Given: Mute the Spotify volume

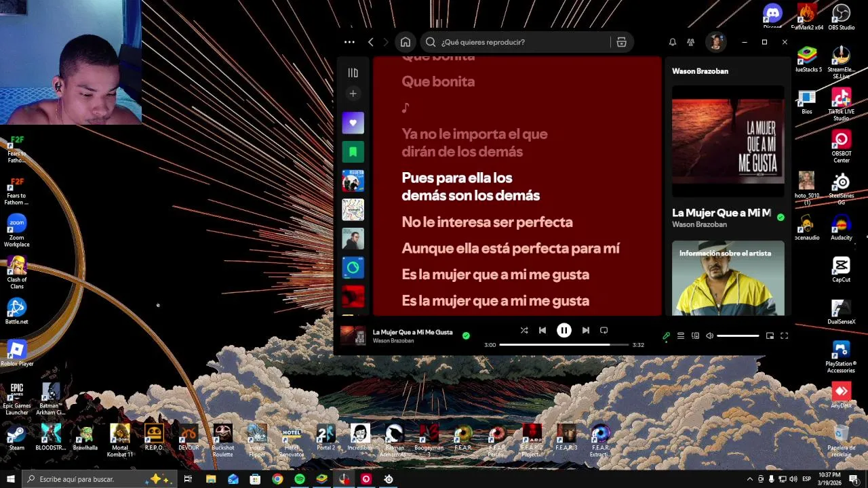Looking at the screenshot, I should point(709,335).
